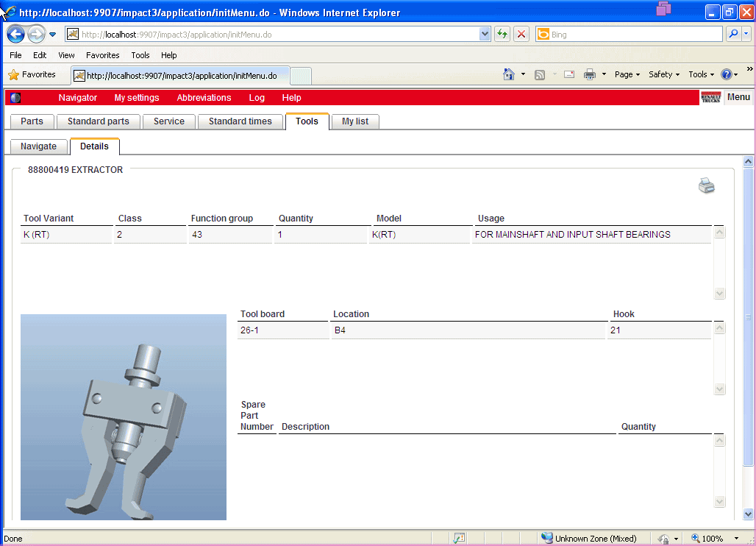Screen dimensions: 756x546
Task: Click the globe icon in red navigation bar
Action: coord(15,98)
